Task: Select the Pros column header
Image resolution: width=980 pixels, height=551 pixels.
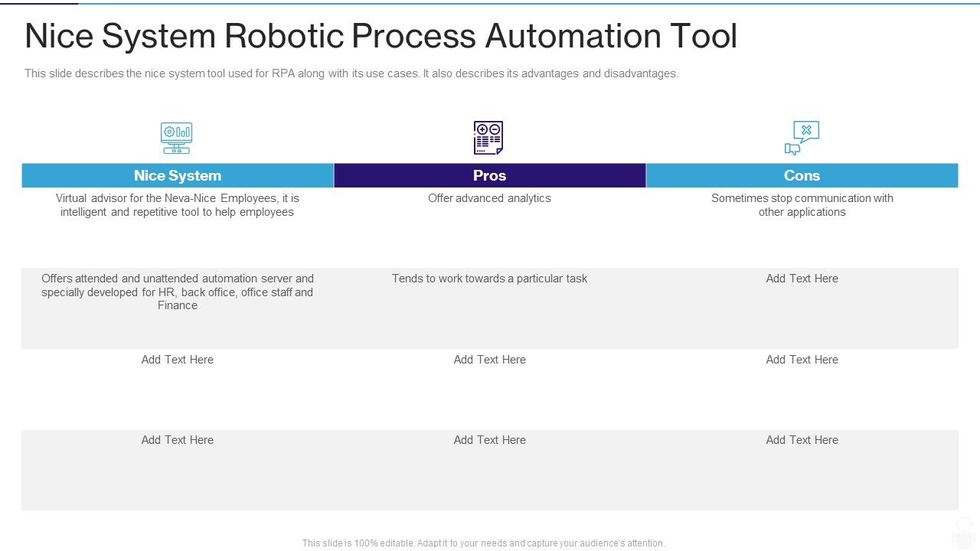Action: point(490,175)
